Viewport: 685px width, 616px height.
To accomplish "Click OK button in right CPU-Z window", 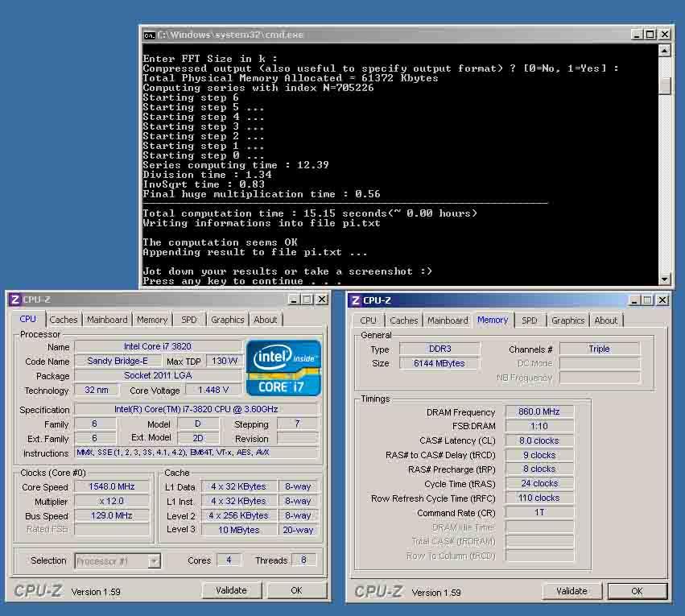I will [637, 591].
